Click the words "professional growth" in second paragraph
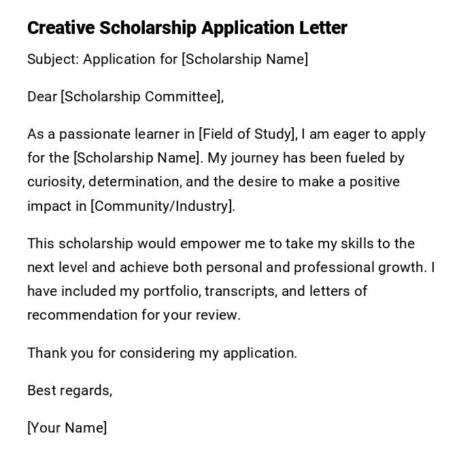 (x=372, y=267)
